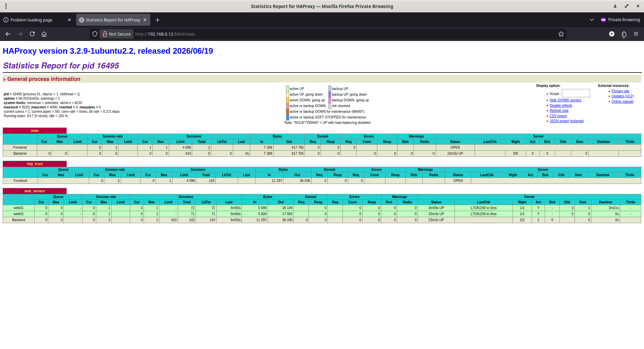This screenshot has height=349, width=644.
Task: Click the General process information heading
Action: tap(44, 79)
